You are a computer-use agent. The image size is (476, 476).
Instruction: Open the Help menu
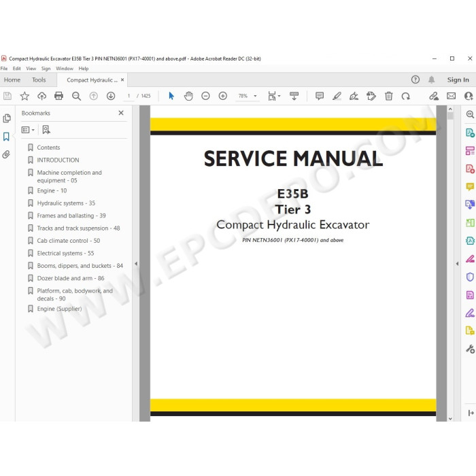pos(84,69)
